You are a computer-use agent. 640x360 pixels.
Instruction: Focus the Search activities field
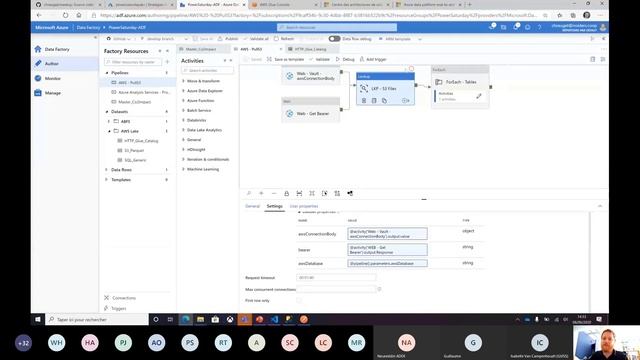[207, 70]
